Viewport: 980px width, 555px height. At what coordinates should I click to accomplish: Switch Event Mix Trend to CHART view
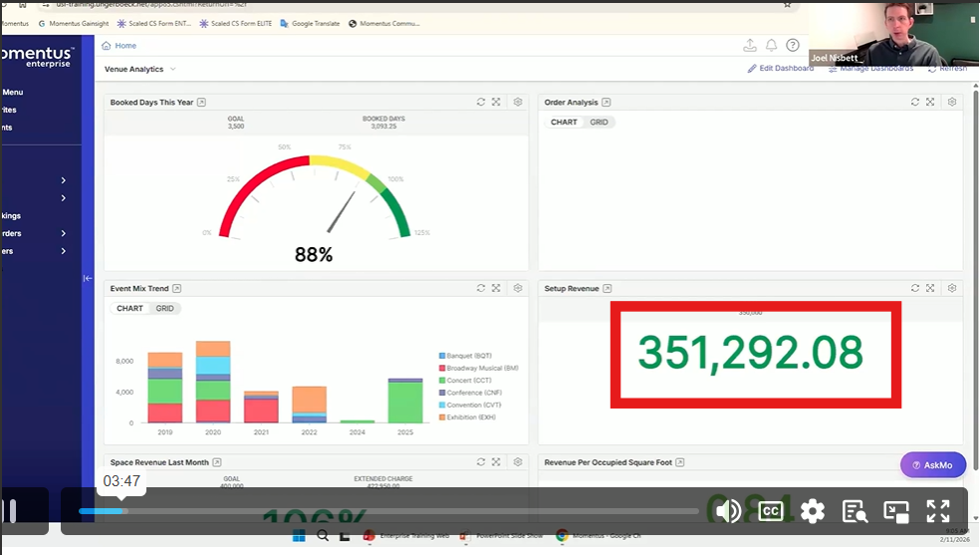(129, 308)
